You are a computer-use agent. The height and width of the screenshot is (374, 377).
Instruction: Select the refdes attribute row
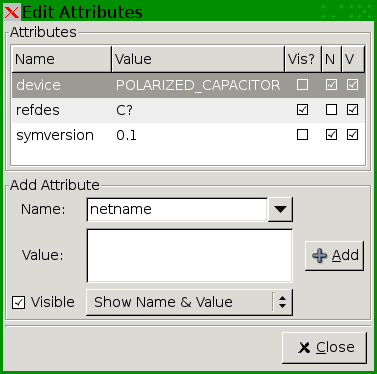pyautogui.click(x=189, y=110)
